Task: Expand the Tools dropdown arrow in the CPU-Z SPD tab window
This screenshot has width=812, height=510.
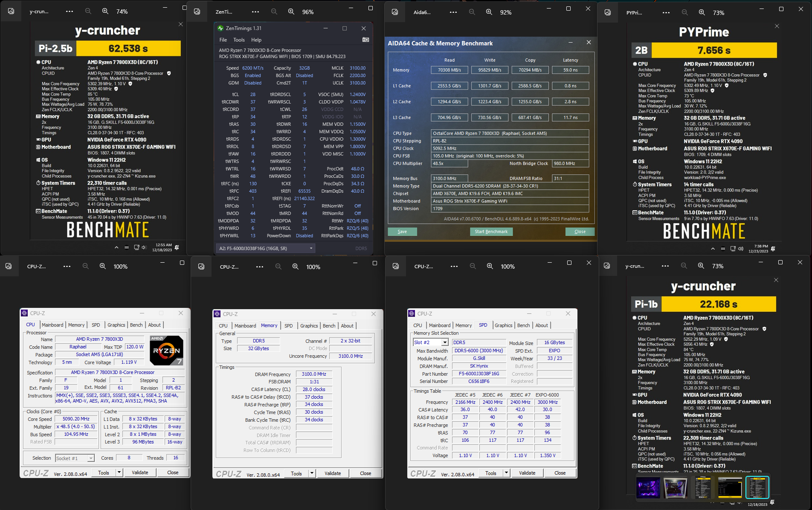Action: pos(506,473)
